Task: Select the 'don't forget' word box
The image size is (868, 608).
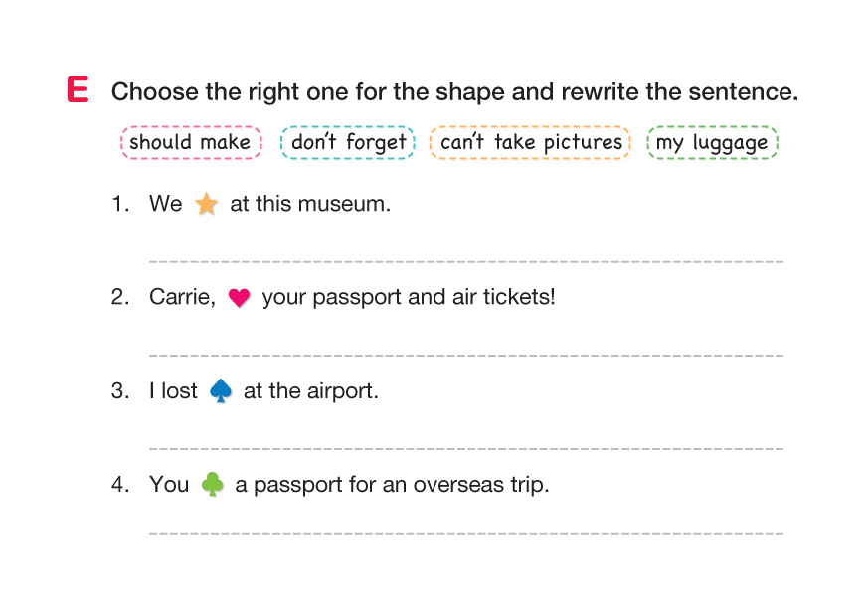Action: coord(348,142)
